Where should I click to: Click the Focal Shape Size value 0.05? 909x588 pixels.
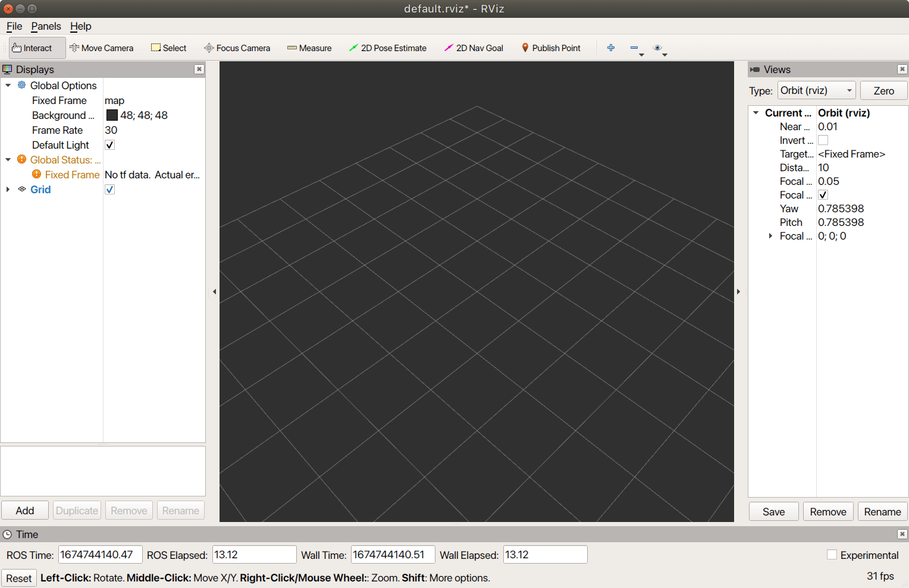828,181
